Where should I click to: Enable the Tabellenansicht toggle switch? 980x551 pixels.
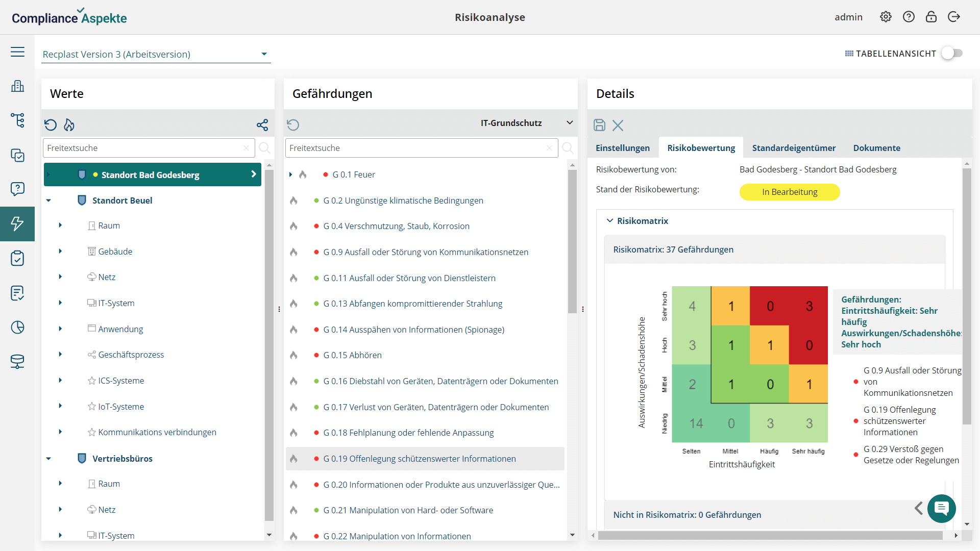pos(951,53)
